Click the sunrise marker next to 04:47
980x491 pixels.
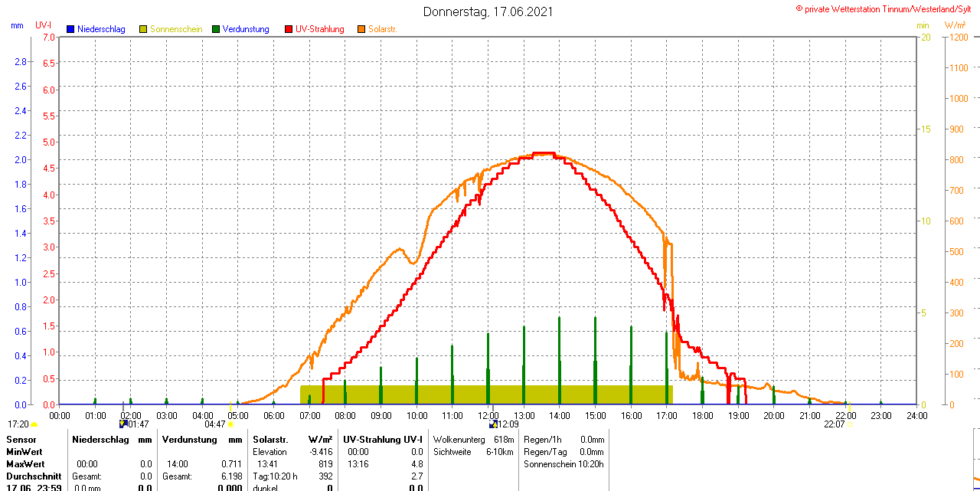[x=230, y=424]
